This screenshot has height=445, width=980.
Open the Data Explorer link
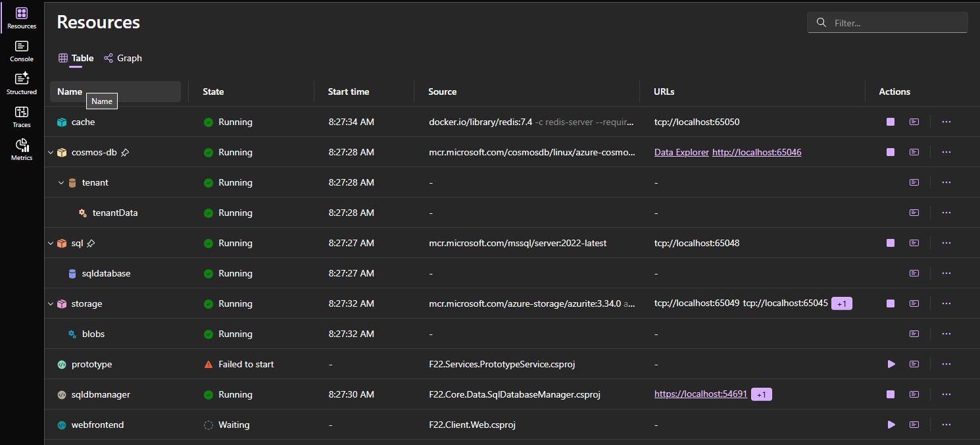(x=681, y=152)
